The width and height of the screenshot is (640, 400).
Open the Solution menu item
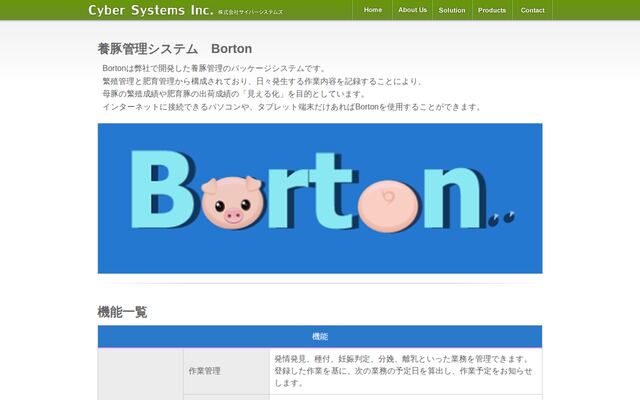pyautogui.click(x=452, y=10)
